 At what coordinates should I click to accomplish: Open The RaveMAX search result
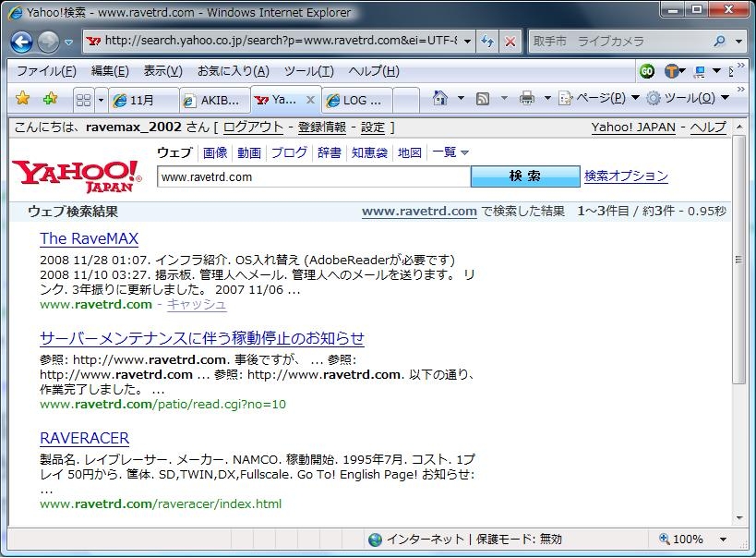(x=90, y=238)
